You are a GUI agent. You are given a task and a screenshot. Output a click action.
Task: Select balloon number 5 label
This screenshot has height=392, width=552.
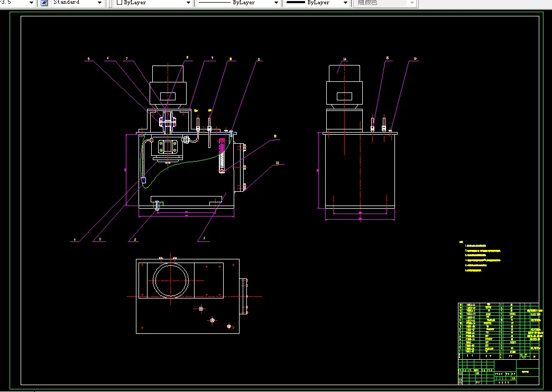tap(88, 59)
